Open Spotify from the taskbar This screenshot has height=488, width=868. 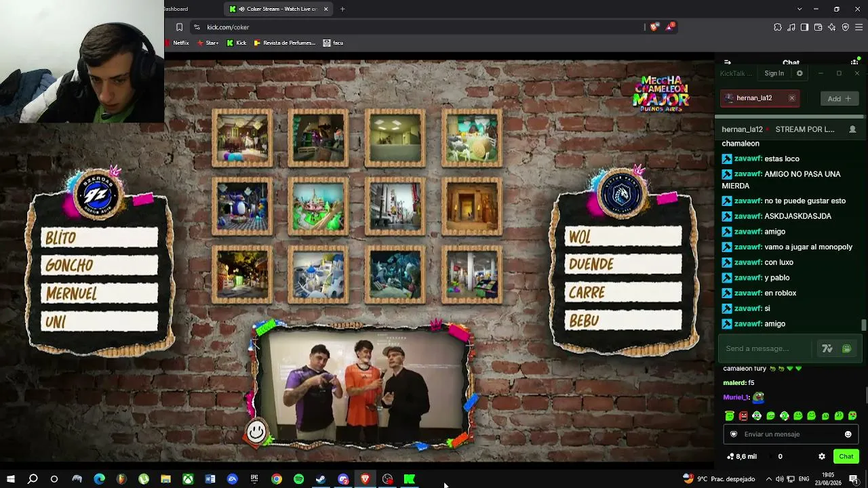(x=298, y=479)
